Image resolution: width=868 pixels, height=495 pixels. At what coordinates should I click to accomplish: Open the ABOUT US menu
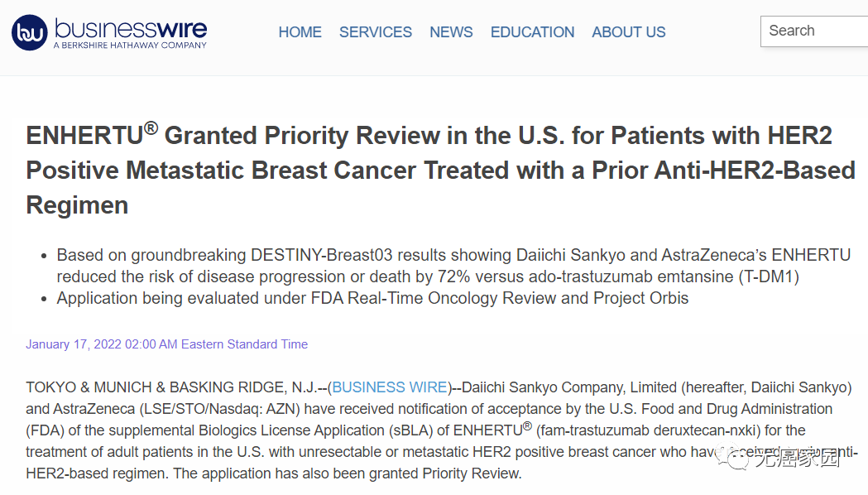click(x=628, y=32)
